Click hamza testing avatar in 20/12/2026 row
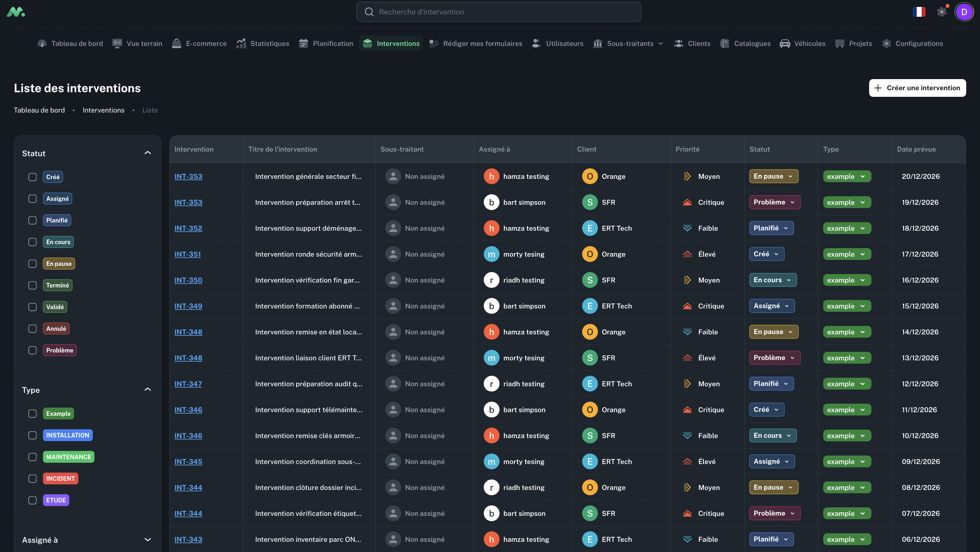Screen dimensions: 980x552 pyautogui.click(x=492, y=176)
